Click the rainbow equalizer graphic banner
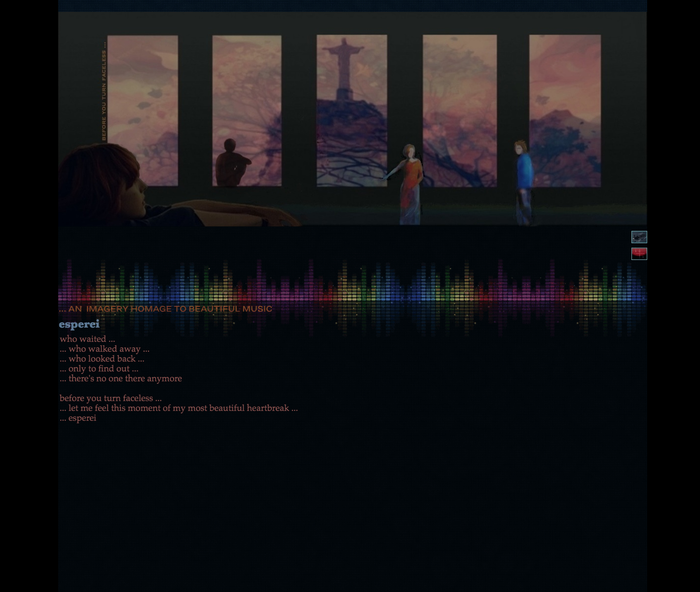Viewport: 700px width, 592px height. pyautogui.click(x=353, y=296)
